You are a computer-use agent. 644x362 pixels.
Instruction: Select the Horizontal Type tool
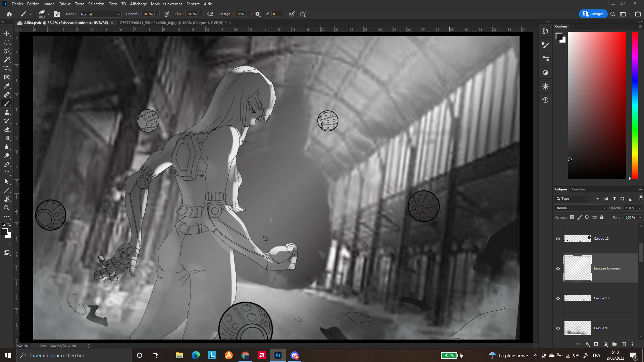pyautogui.click(x=7, y=173)
